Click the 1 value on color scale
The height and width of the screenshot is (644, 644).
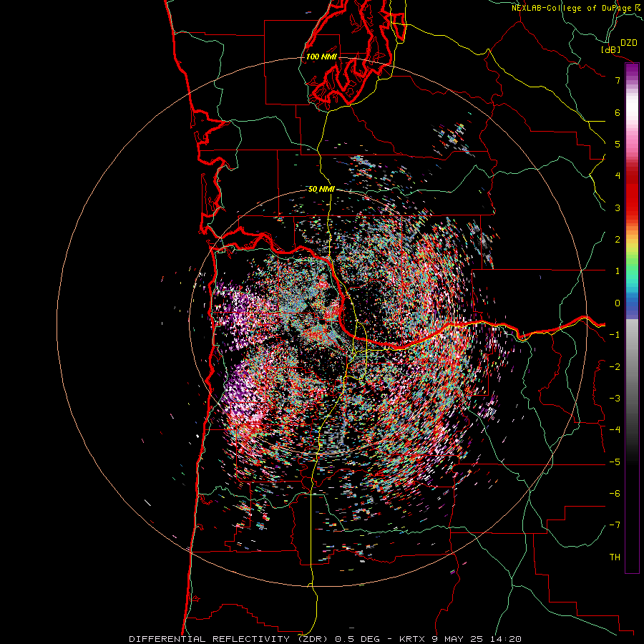(618, 271)
